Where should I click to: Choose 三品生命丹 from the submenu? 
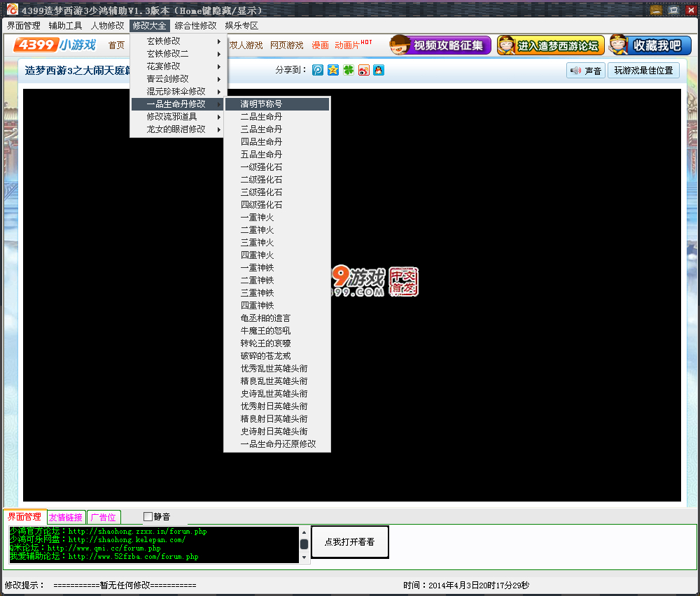coord(277,129)
